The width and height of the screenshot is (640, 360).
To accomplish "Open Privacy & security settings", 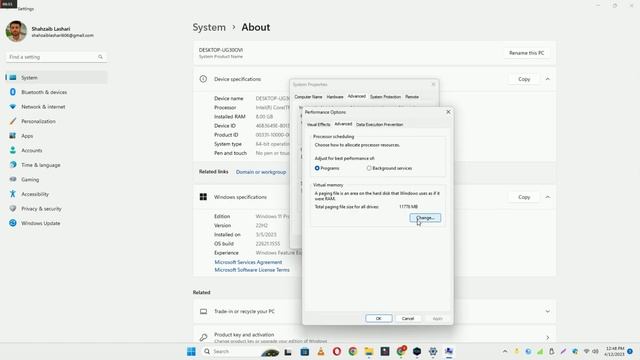I will tap(56, 209).
